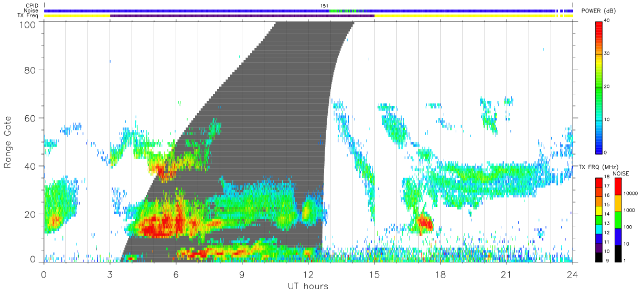Image resolution: width=644 pixels, height=297 pixels.
Task: Click the 21 tick on UT hours axis
Action: (507, 274)
